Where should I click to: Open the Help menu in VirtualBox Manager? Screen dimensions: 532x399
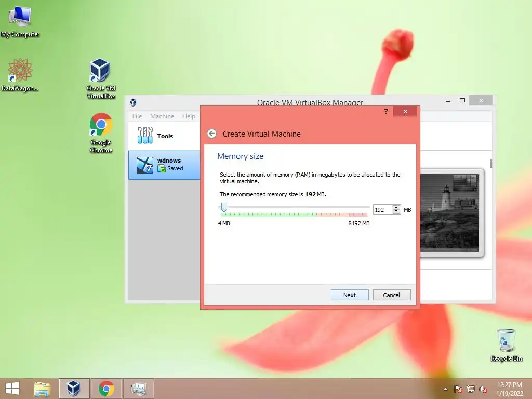tap(189, 116)
